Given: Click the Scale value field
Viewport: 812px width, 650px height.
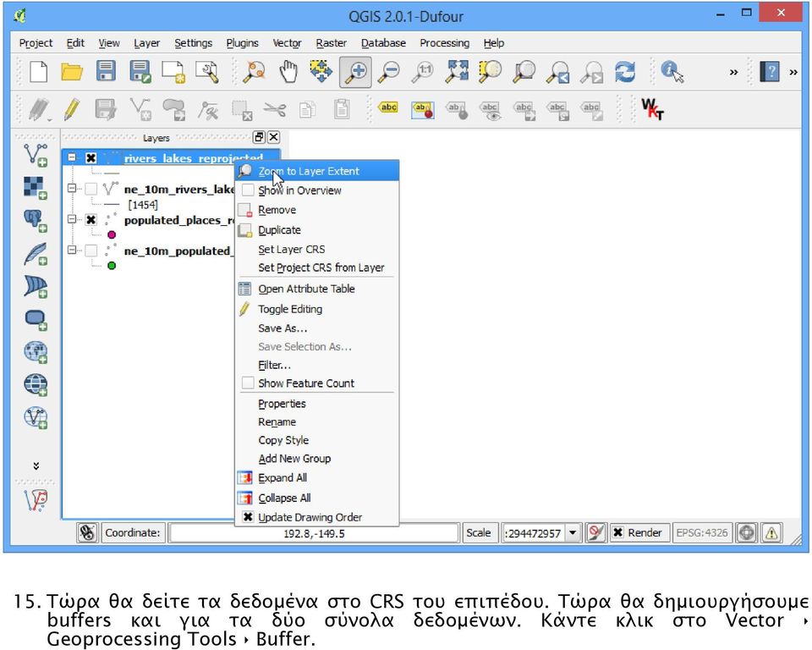Looking at the screenshot, I should (534, 533).
